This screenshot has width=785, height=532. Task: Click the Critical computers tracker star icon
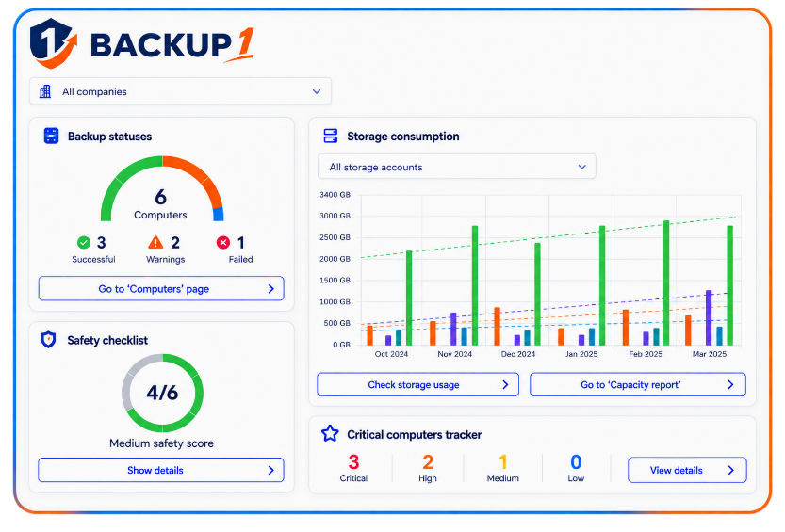330,433
